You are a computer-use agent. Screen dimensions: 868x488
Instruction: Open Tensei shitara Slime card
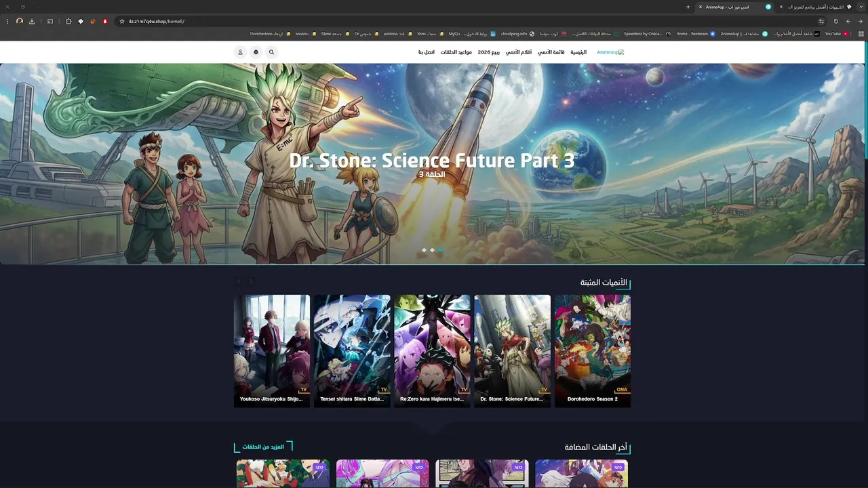(x=352, y=350)
